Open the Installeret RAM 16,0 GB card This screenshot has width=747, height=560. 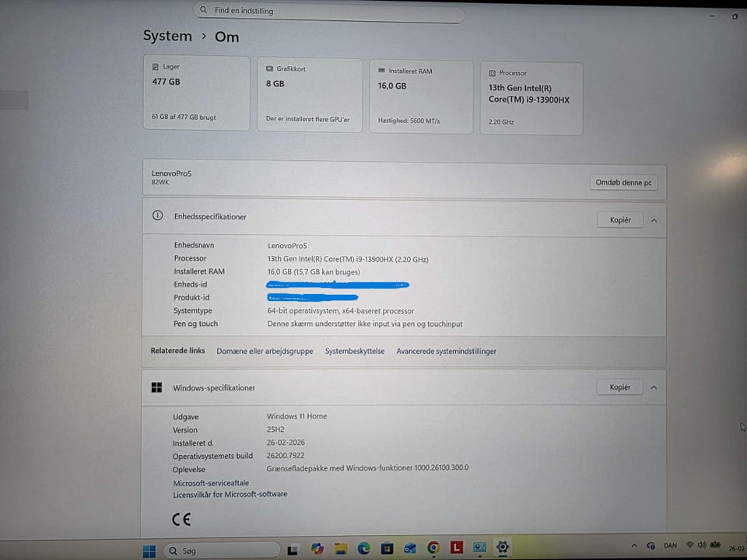coord(421,96)
